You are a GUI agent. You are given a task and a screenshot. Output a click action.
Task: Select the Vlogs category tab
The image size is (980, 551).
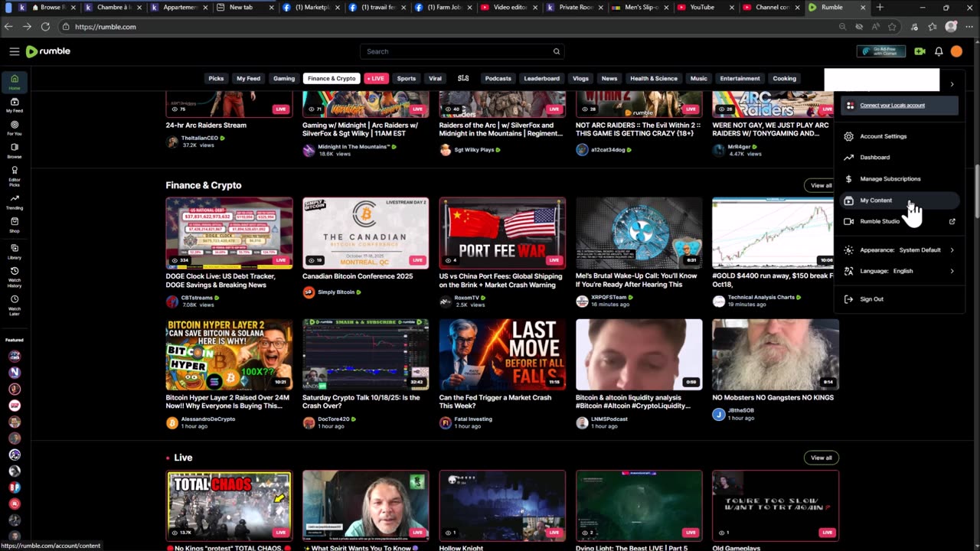coord(580,78)
